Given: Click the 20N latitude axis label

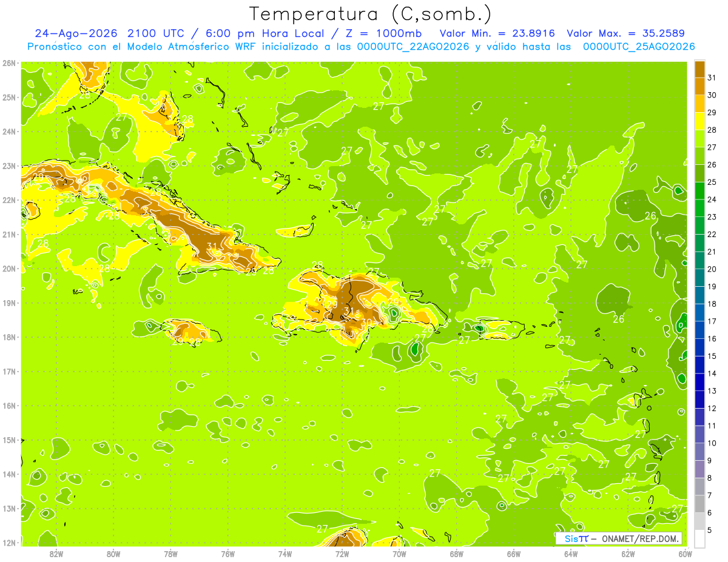Looking at the screenshot, I should point(8,269).
